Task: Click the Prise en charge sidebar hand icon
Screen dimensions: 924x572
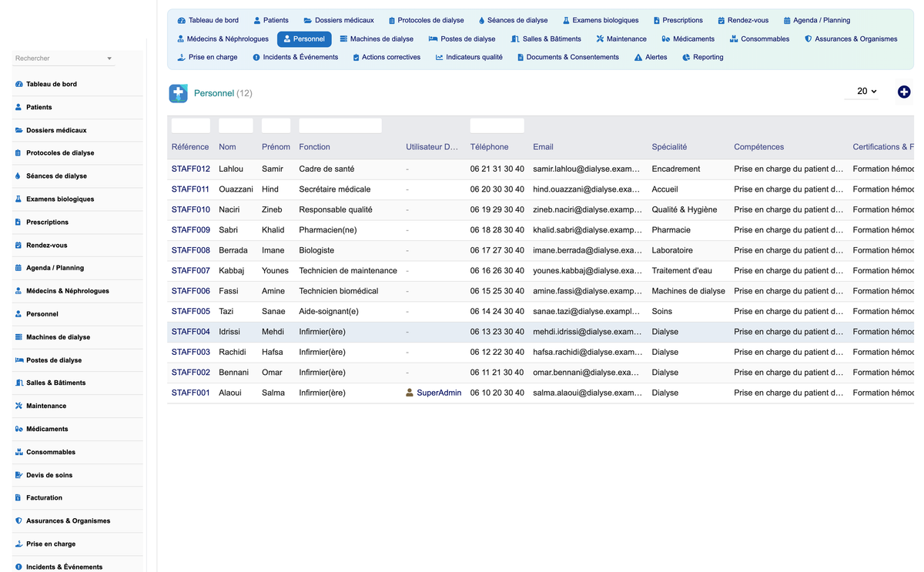Action: pos(18,544)
